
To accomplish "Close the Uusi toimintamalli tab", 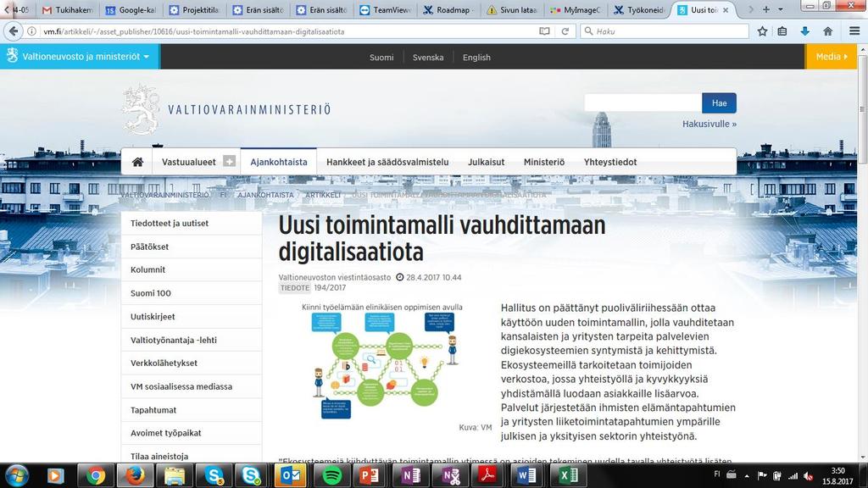I will (x=726, y=10).
